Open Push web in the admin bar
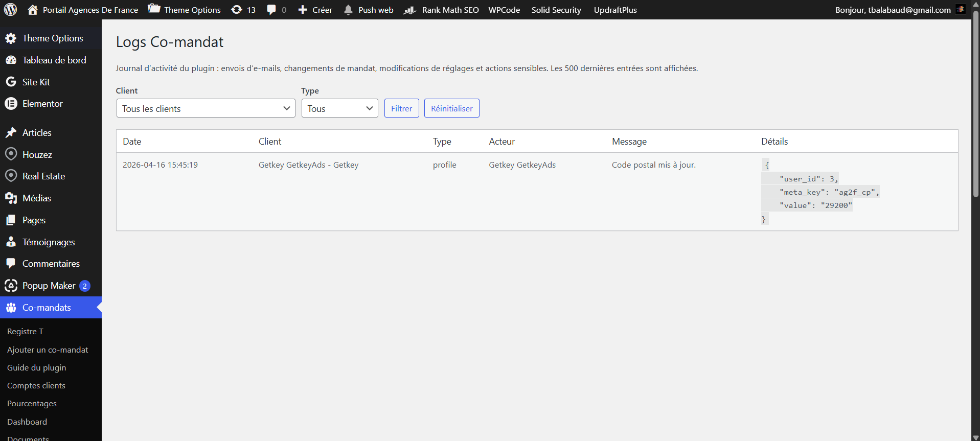 point(376,10)
